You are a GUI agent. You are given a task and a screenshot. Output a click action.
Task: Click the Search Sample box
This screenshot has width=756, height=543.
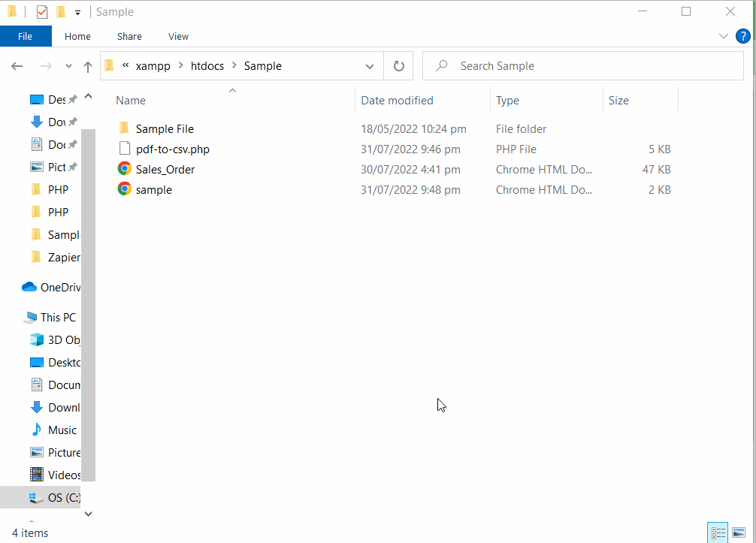pyautogui.click(x=583, y=66)
